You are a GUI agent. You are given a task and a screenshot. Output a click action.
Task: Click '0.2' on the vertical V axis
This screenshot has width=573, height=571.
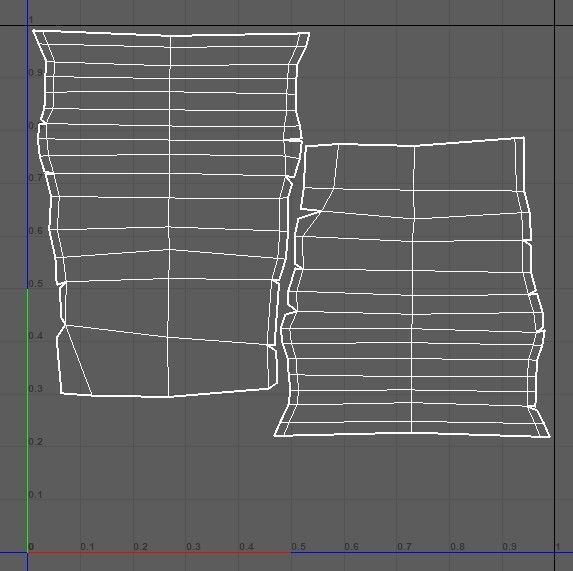[x=35, y=441]
